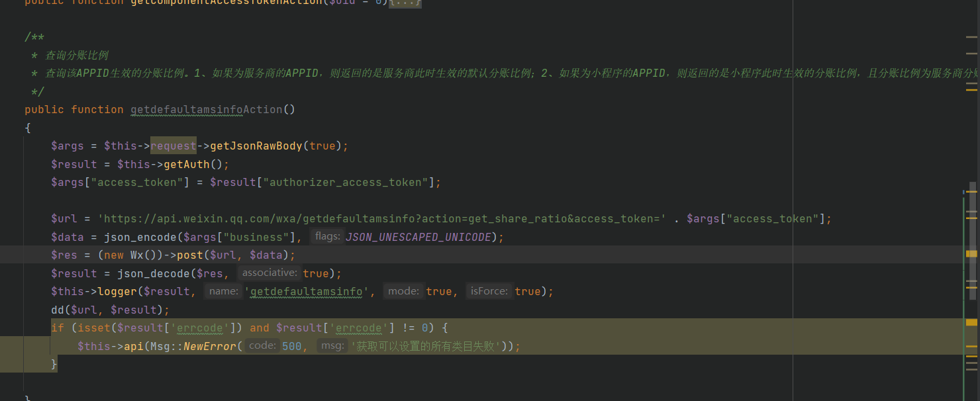Screen dimensions: 980x401
Task: Click the if keyword
Action: pos(58,328)
